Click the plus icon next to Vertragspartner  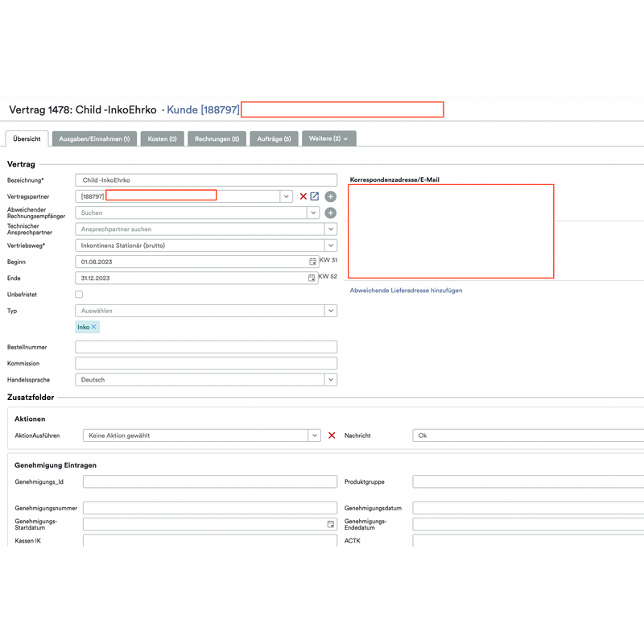pos(330,196)
